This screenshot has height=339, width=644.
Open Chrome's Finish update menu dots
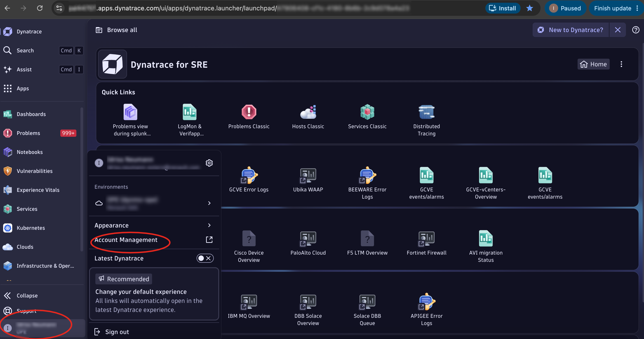(637, 8)
